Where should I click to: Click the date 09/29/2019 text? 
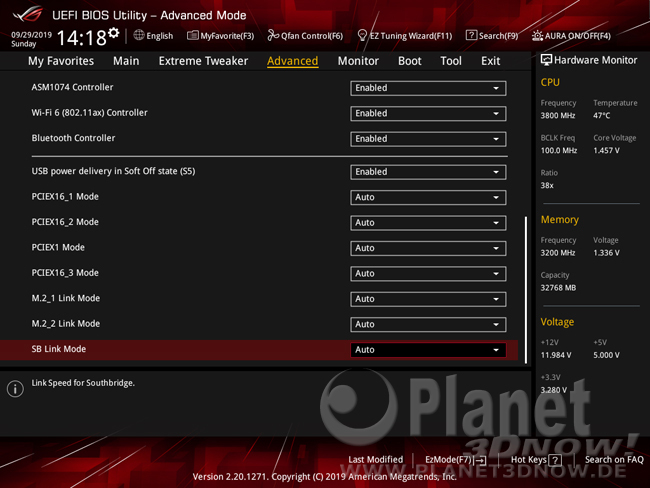coord(32,34)
